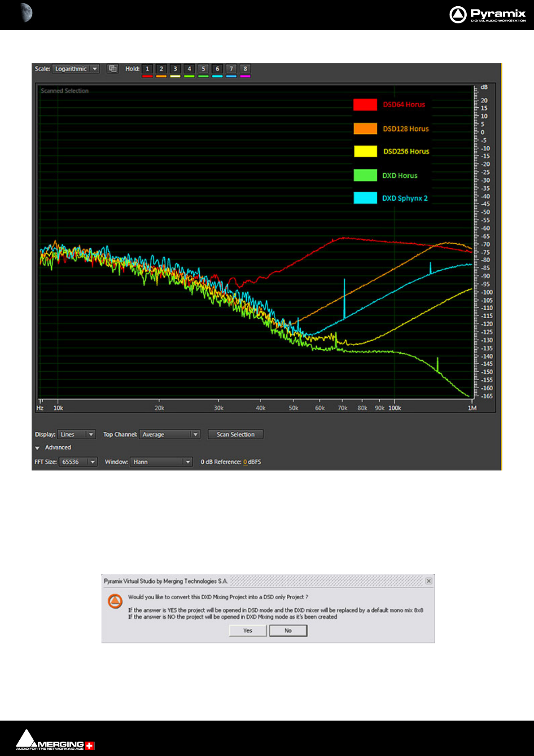Click the copy window icon beside Scale
The width and height of the screenshot is (534, 756).
click(x=113, y=69)
